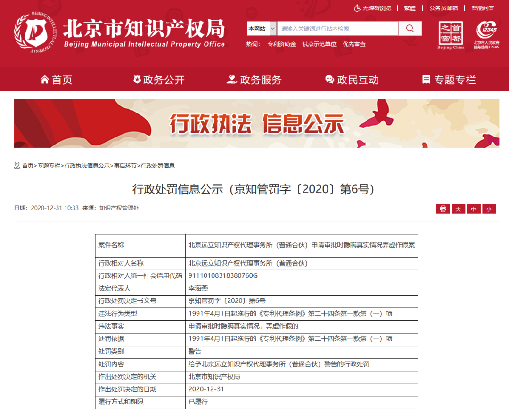Click the 无障碍浏览 link
Image resolution: width=509 pixels, height=420 pixels.
[377, 8]
